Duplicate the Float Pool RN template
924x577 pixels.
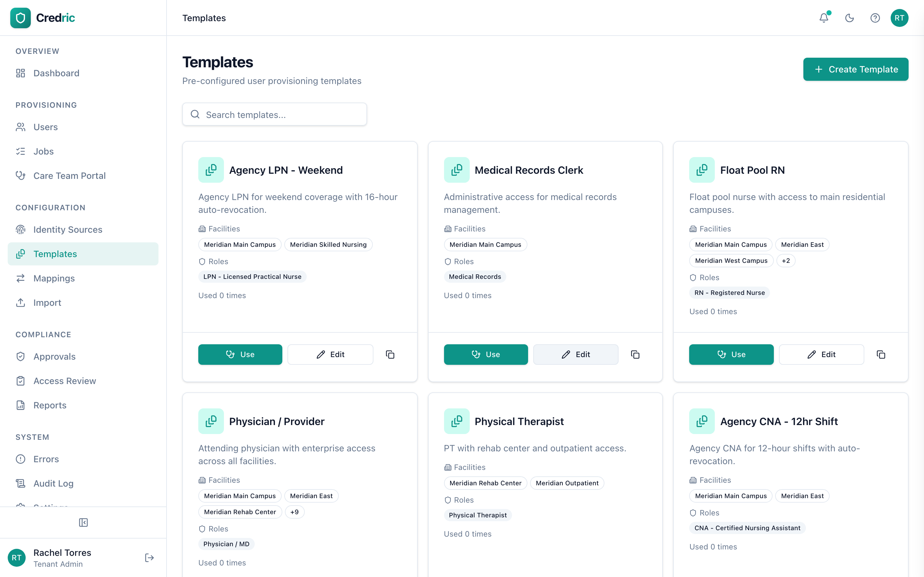881,355
